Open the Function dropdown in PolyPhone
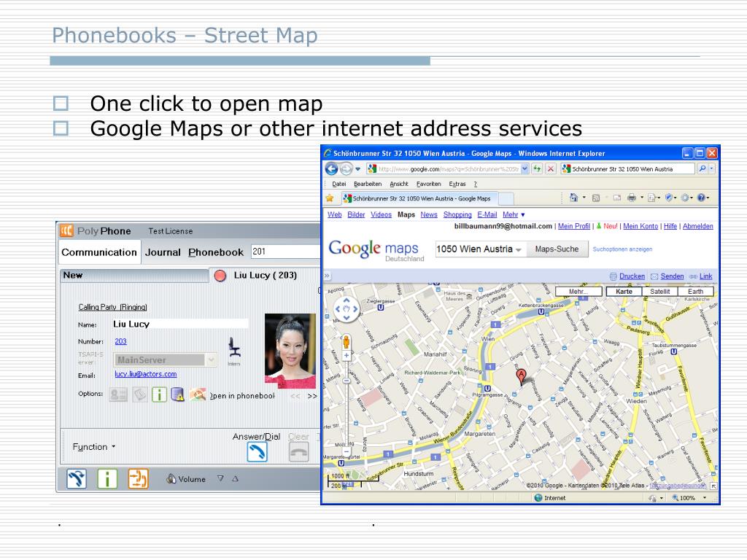The image size is (747, 560). click(x=94, y=447)
